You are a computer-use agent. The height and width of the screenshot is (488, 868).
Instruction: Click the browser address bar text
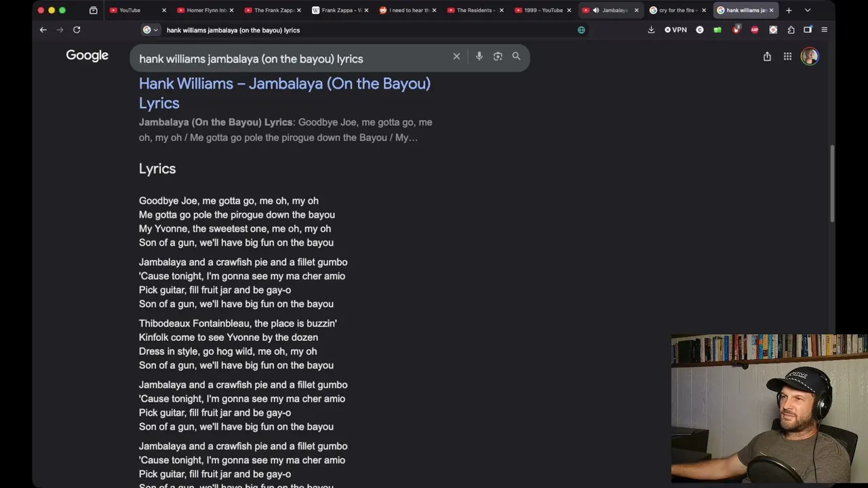(233, 30)
